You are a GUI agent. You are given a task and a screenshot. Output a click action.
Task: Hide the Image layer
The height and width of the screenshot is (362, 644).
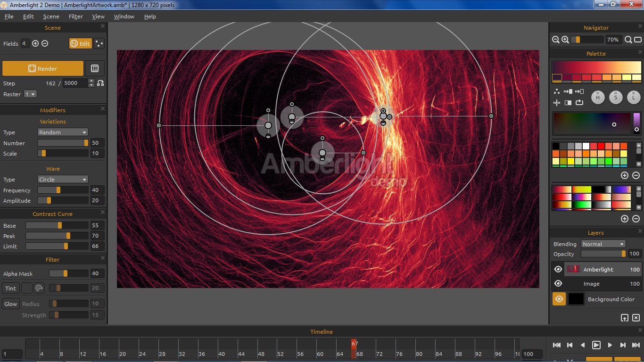pyautogui.click(x=558, y=283)
